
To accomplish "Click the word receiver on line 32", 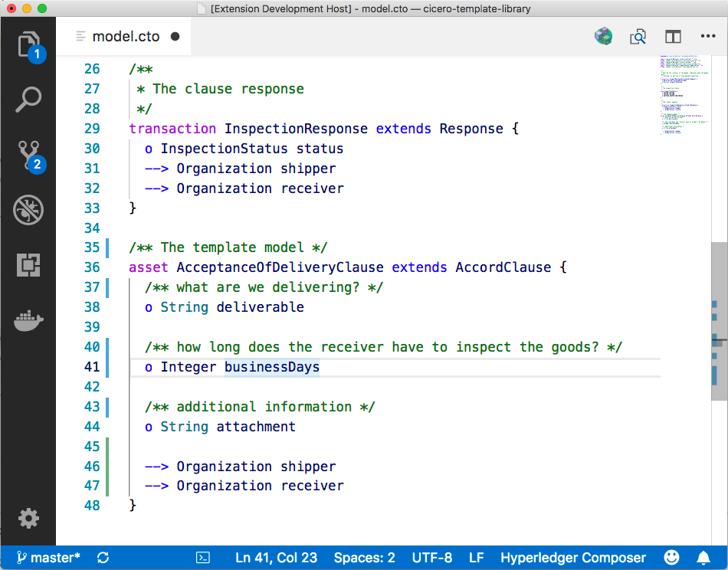I will (x=312, y=188).
